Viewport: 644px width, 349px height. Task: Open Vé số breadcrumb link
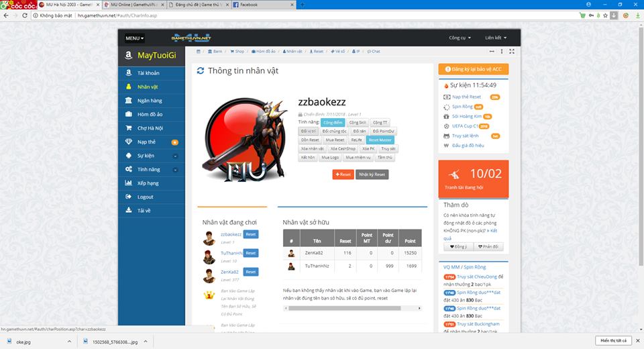pos(337,52)
